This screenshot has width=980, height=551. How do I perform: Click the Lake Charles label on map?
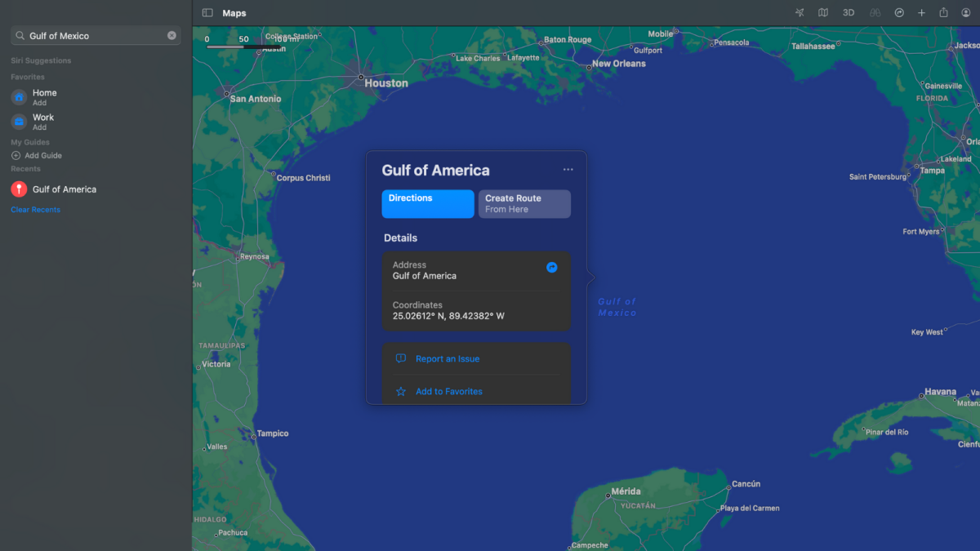tap(478, 59)
